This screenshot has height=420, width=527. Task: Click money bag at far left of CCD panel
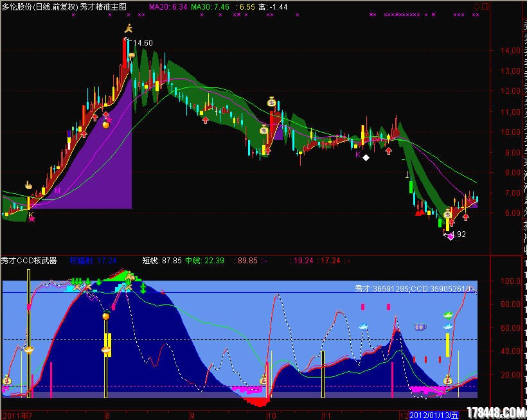point(7,381)
